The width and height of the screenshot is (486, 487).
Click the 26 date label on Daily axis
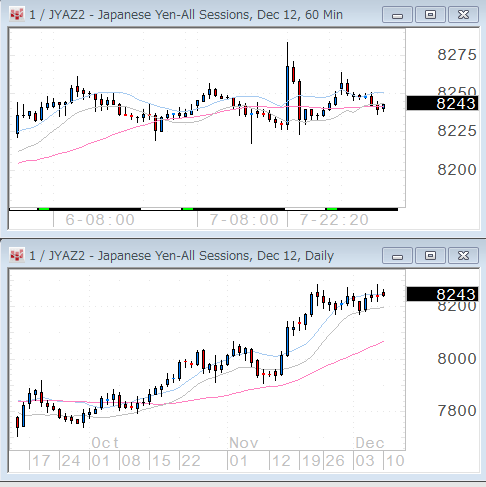pyautogui.click(x=335, y=461)
